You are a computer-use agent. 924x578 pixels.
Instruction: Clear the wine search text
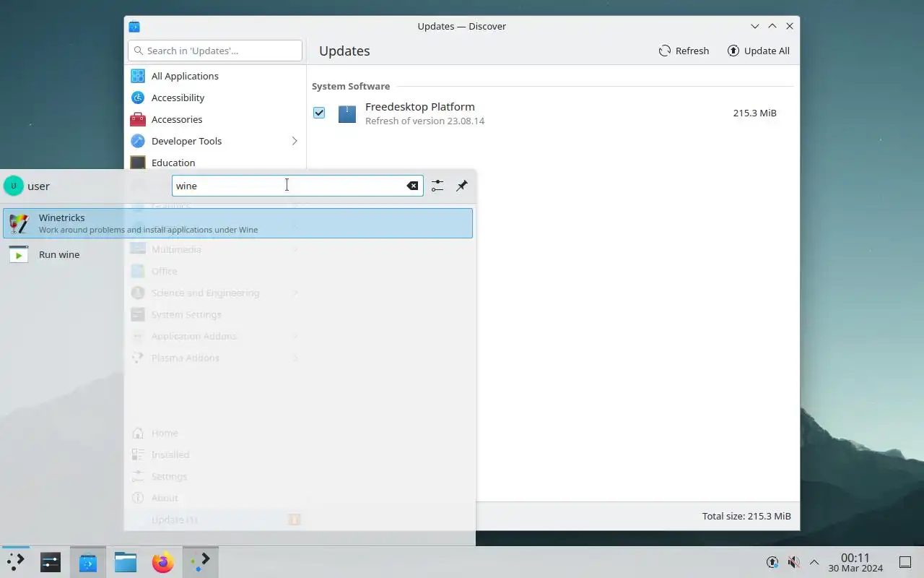point(412,186)
